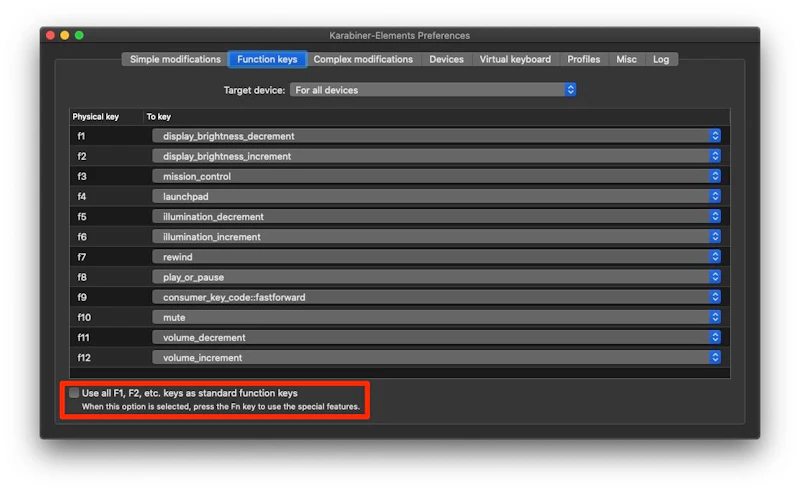Image resolution: width=800 pixels, height=492 pixels.
Task: Select the f9 physical key label
Action: (82, 298)
